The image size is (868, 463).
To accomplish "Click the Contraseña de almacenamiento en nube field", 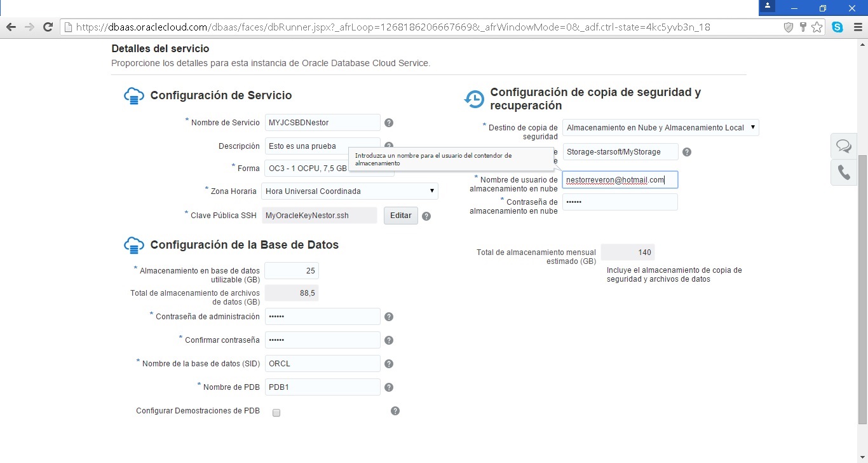I will tap(620, 202).
